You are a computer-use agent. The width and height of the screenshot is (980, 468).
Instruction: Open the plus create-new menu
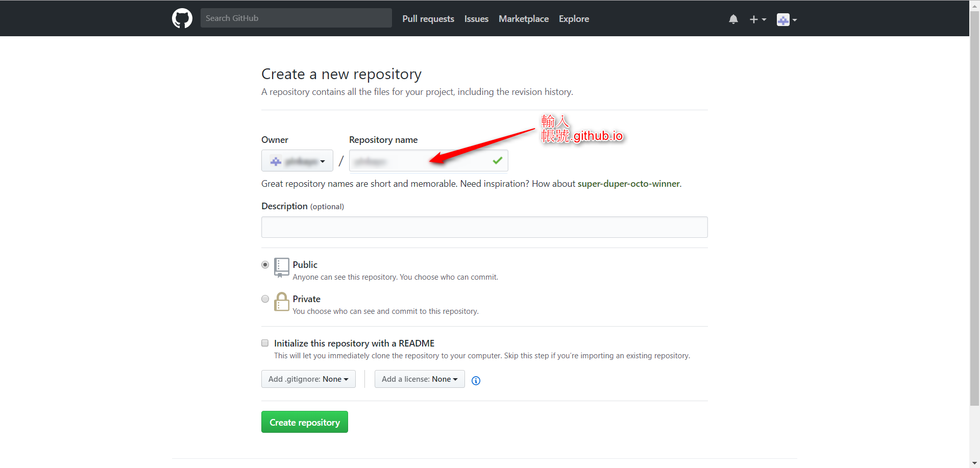pyautogui.click(x=757, y=19)
